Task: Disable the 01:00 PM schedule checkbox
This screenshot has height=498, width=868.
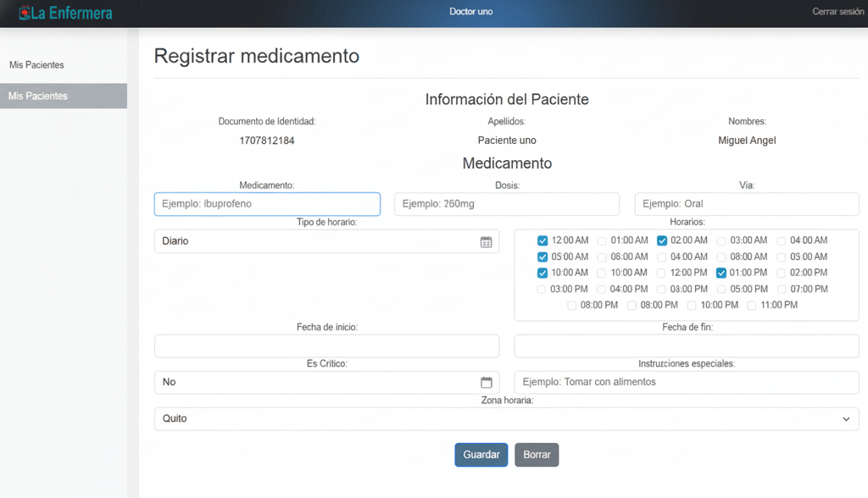Action: click(721, 273)
